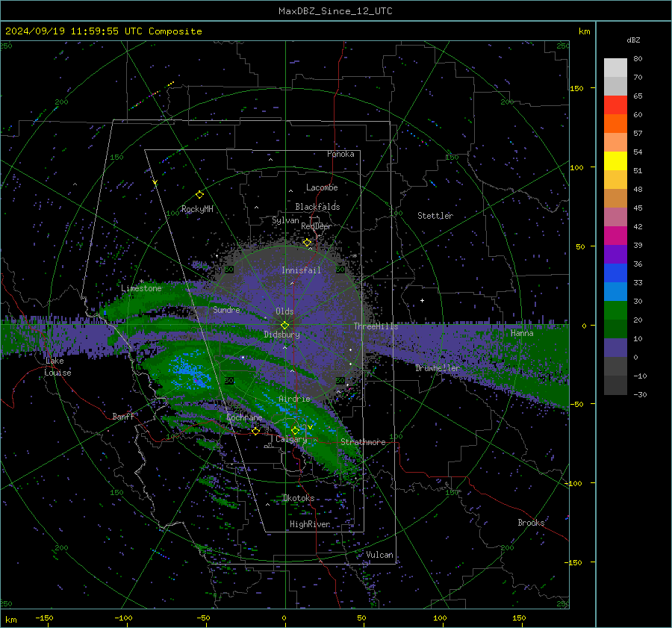Click the Sundre town label
Image resolution: width=672 pixels, height=628 pixels.
226,310
